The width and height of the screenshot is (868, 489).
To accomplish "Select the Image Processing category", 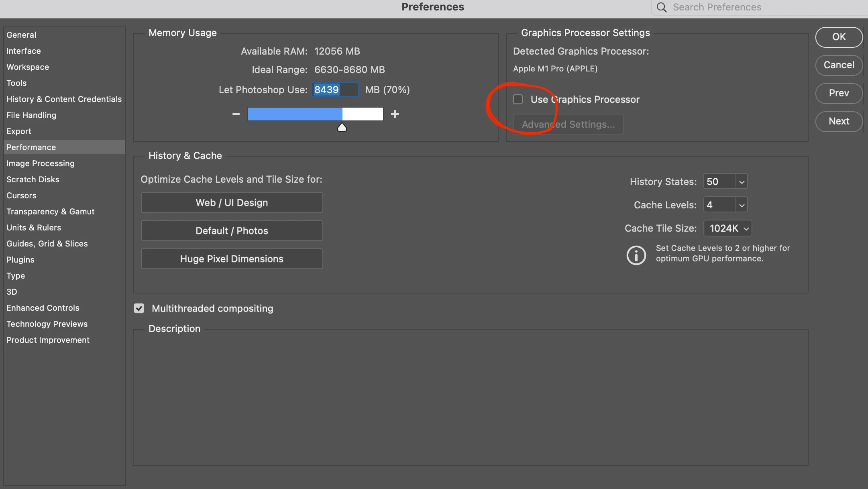I will coord(41,163).
